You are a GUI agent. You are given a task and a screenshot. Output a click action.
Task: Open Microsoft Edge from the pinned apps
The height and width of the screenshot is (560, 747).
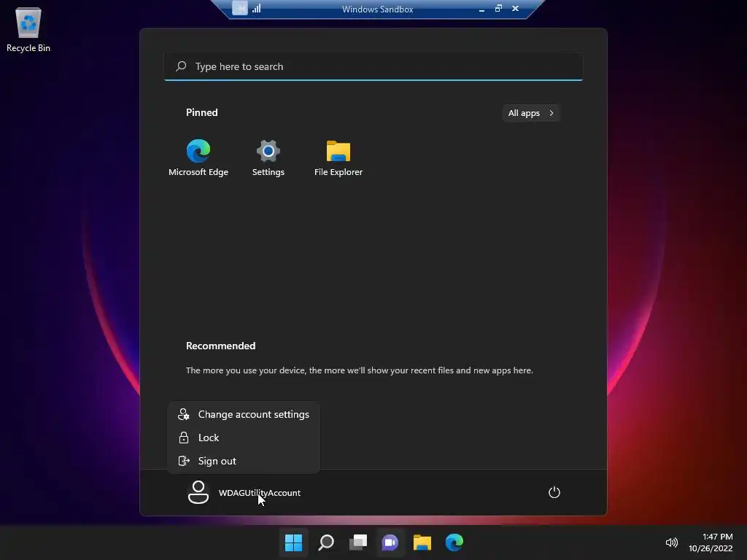click(198, 157)
